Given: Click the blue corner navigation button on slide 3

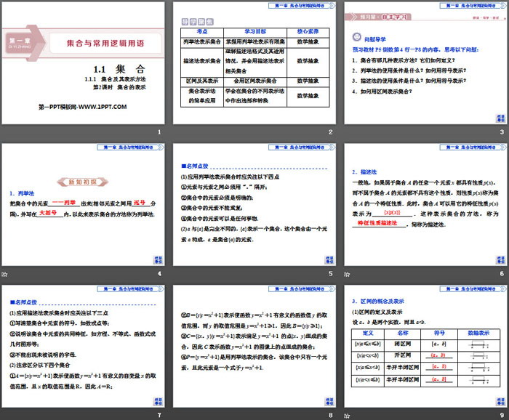Looking at the screenshot, I should tap(499, 118).
